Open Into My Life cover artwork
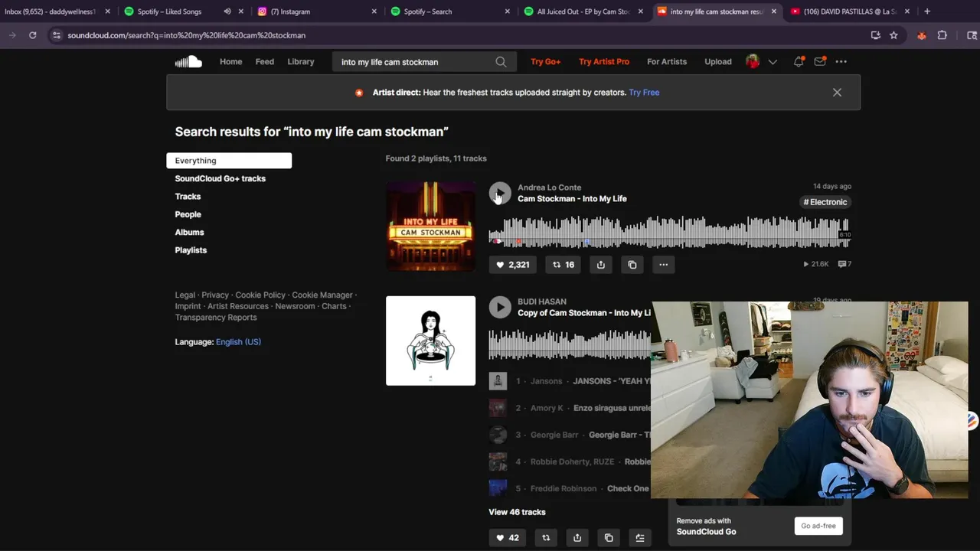This screenshot has width=980, height=551. point(430,227)
